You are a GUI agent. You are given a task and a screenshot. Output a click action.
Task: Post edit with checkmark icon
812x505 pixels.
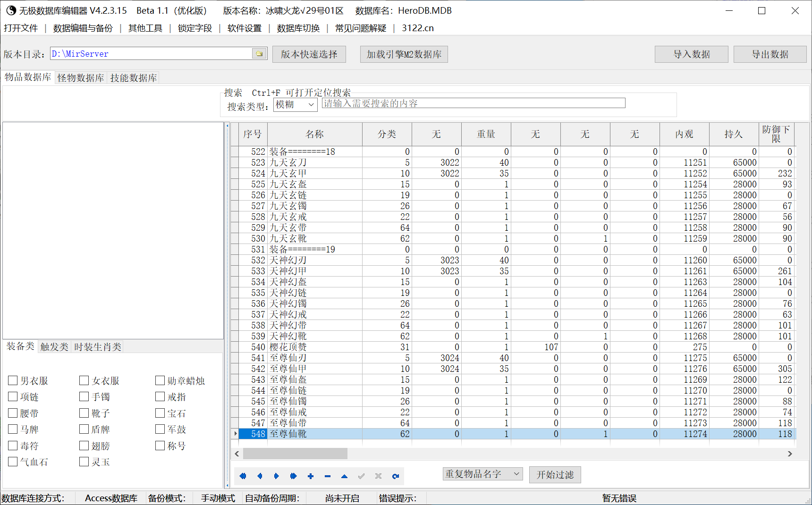[362, 476]
